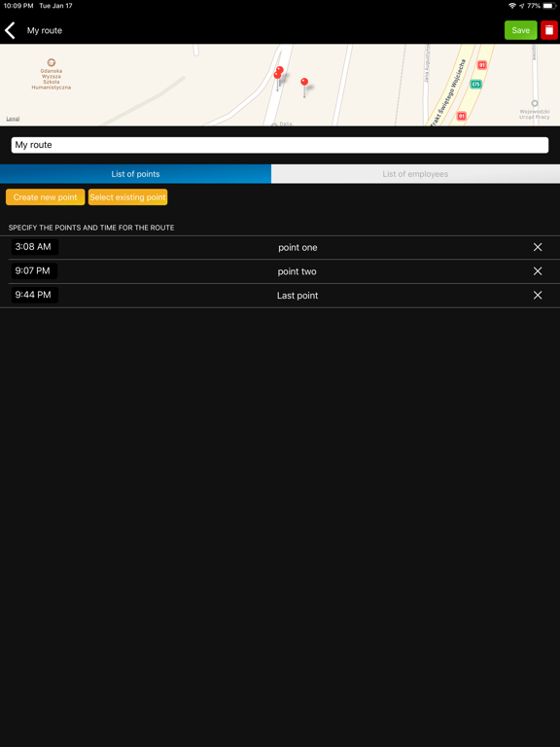Switch to List of employees tab
This screenshot has width=560, height=747.
(415, 174)
